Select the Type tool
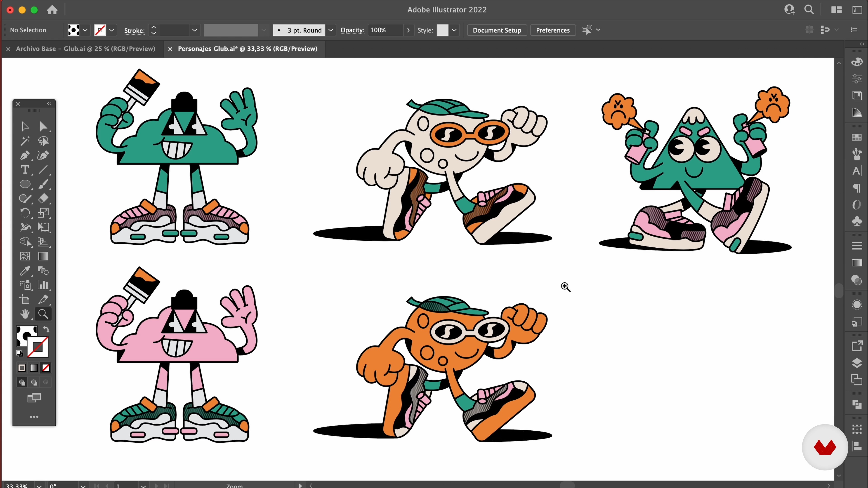Image resolution: width=868 pixels, height=488 pixels. (25, 170)
